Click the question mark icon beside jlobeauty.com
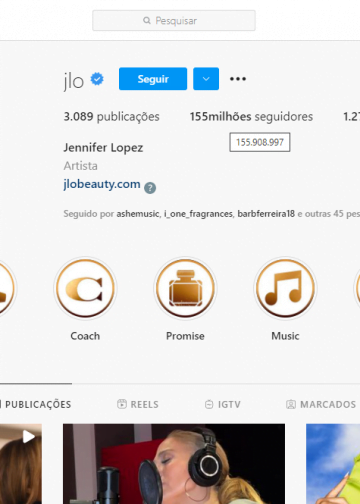This screenshot has height=504, width=360. (150, 188)
